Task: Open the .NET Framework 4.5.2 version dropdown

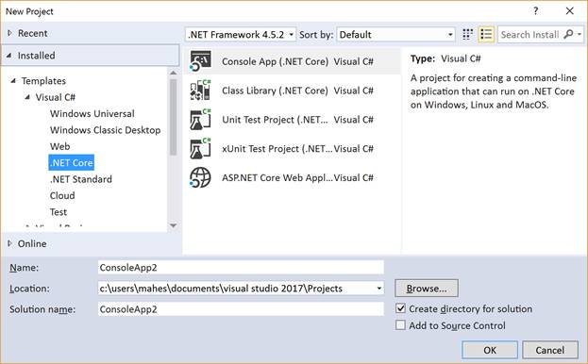Action: click(241, 35)
